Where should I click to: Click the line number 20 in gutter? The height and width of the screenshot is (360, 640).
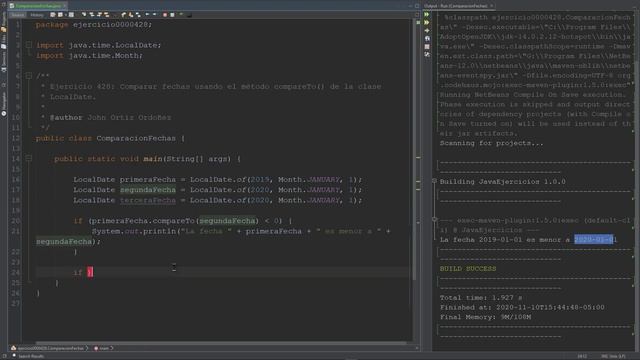(16, 221)
